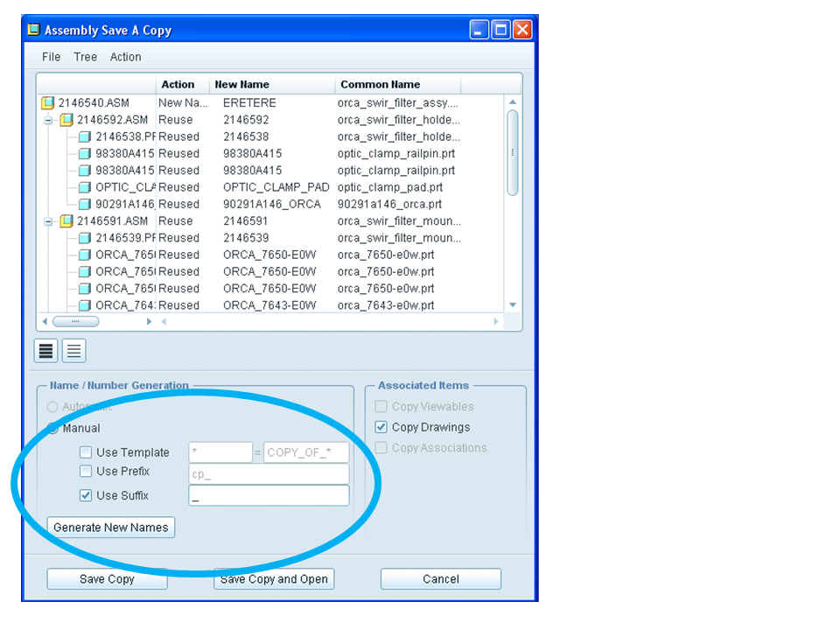Screen dimensions: 840x630
Task: Close the Assembly Save A Copy window
Action: (x=522, y=30)
